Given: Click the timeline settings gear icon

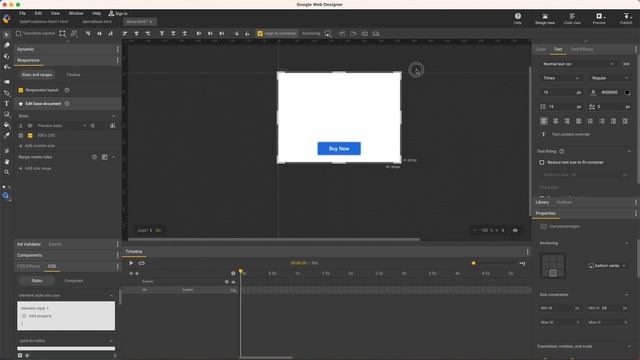Looking at the screenshot, I should point(233,273).
